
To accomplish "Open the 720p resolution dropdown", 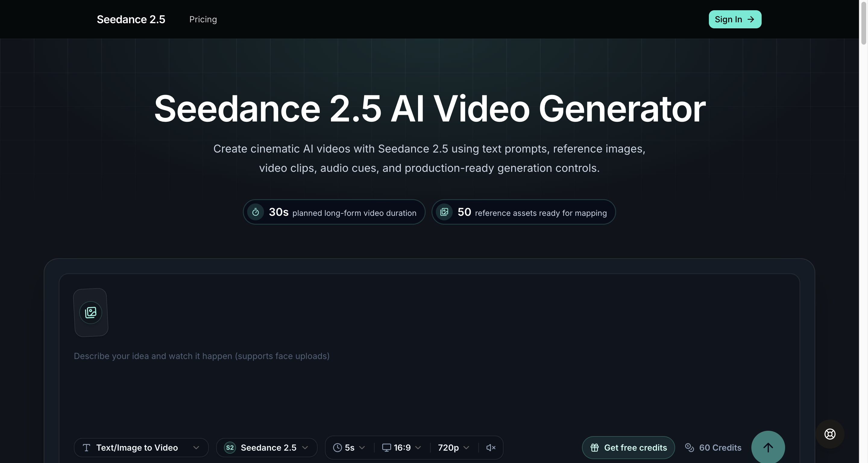I will pyautogui.click(x=454, y=448).
